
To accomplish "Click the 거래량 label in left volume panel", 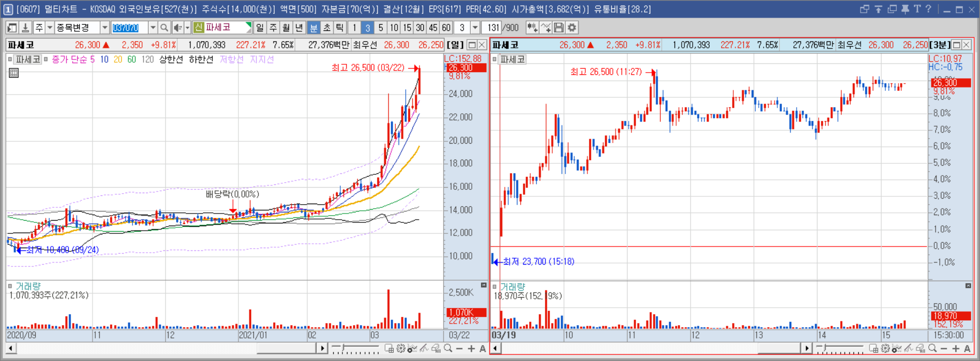I will (28, 286).
